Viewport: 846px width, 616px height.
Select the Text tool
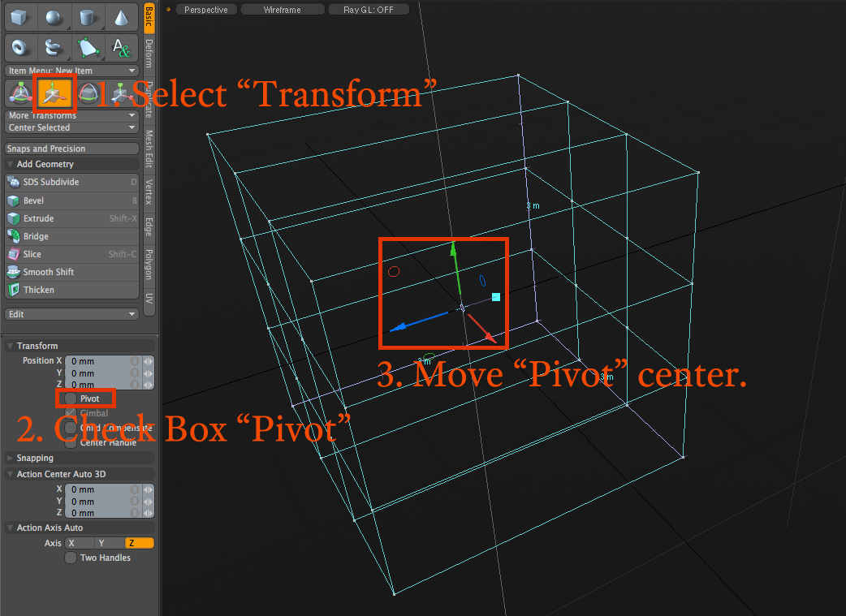click(120, 48)
